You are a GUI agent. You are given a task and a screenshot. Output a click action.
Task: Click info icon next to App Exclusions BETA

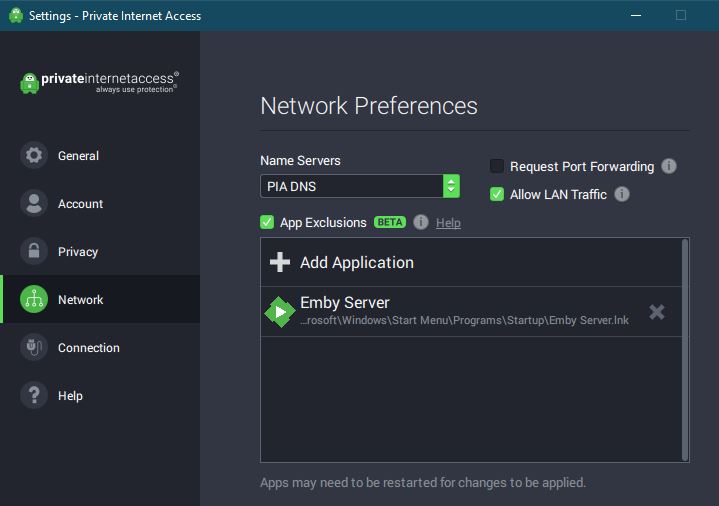[x=421, y=222]
